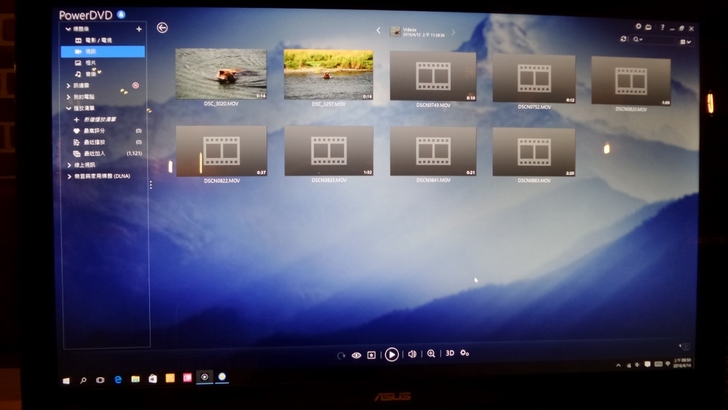
Task: Click the square icon beside the play button
Action: click(371, 355)
